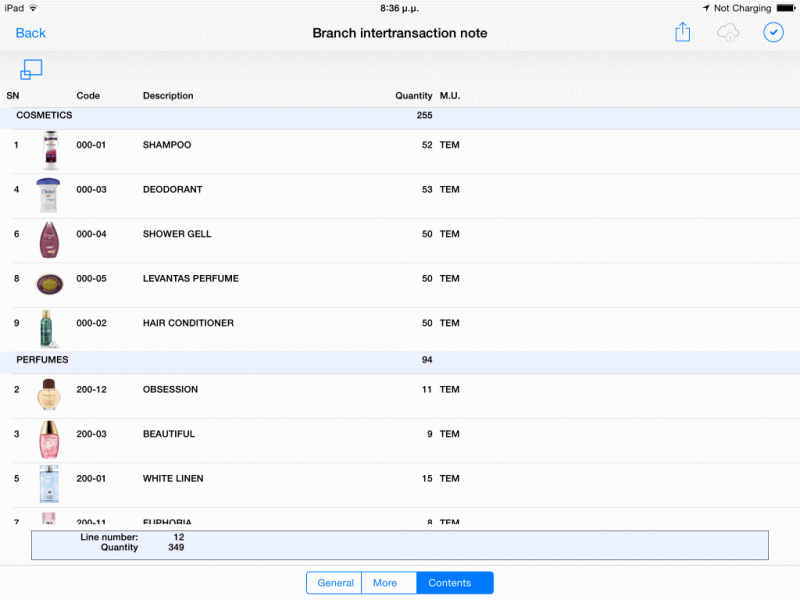Viewport: 800px width, 600px height.
Task: Click the WHITE LINEN quantity 15
Action: (x=427, y=479)
